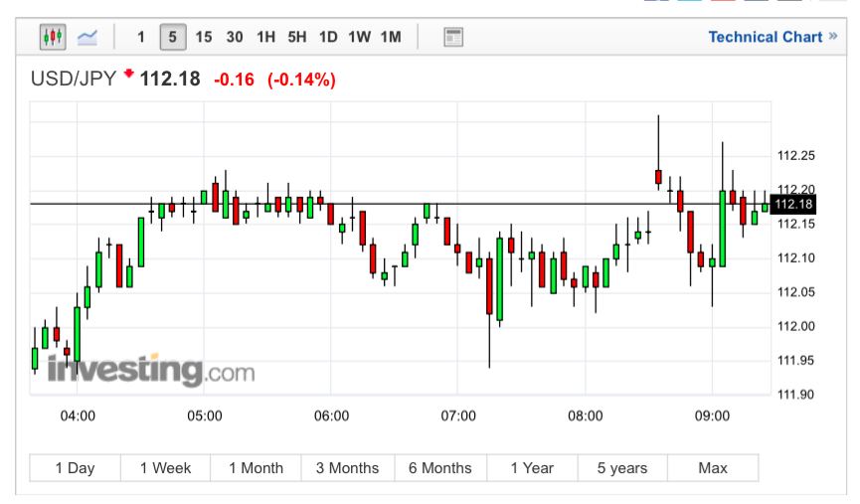
Task: Show the 1 Day range tab
Action: (x=76, y=468)
